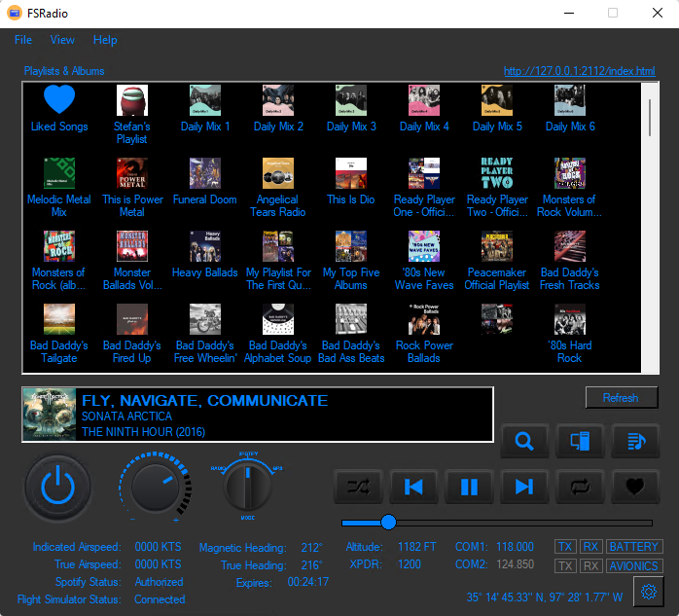This screenshot has height=616, width=679.
Task: Click the playback progress slider handle
Action: (388, 523)
